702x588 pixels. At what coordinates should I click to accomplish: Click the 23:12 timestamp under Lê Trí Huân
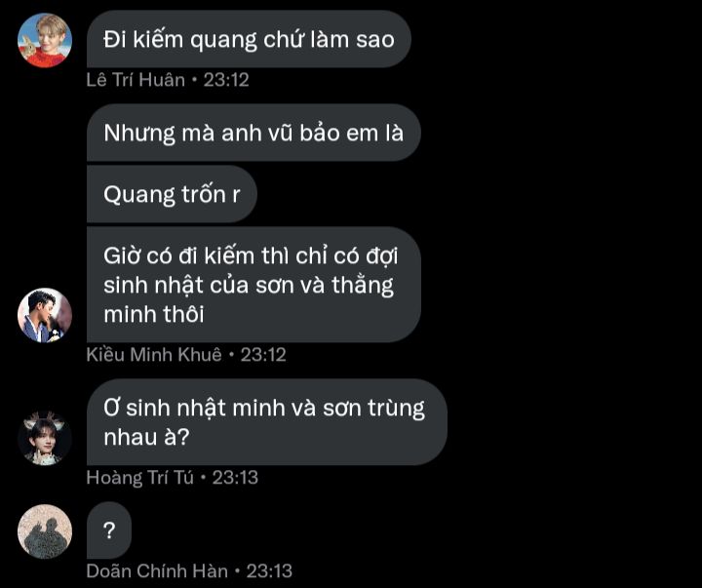click(226, 80)
